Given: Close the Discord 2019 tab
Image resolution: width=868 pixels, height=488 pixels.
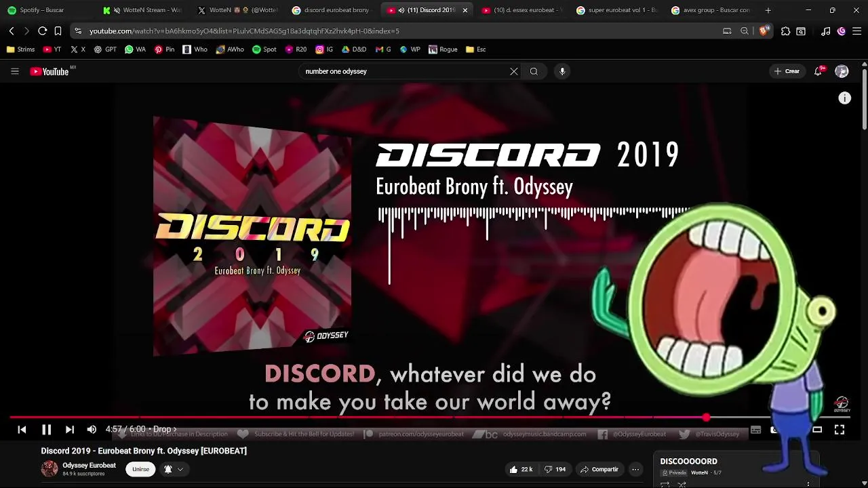Looking at the screenshot, I should click(x=465, y=10).
